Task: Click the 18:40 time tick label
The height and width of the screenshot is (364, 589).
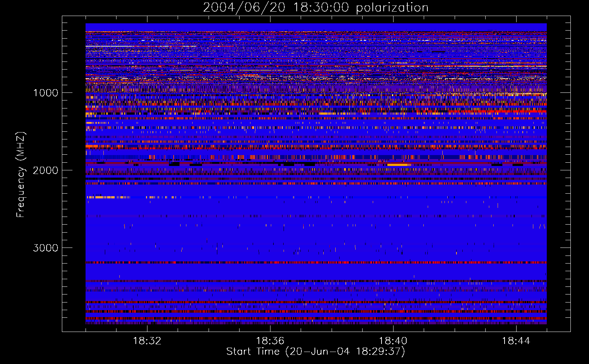Action: tap(393, 341)
